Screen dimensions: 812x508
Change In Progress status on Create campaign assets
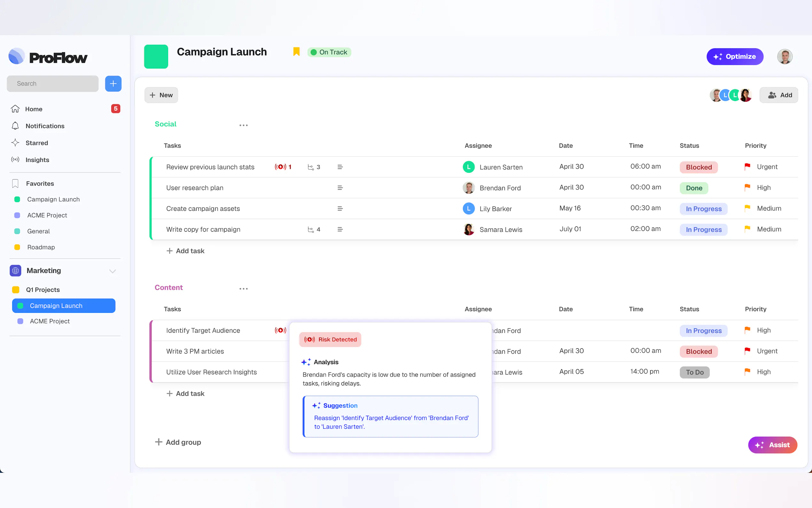pyautogui.click(x=703, y=209)
